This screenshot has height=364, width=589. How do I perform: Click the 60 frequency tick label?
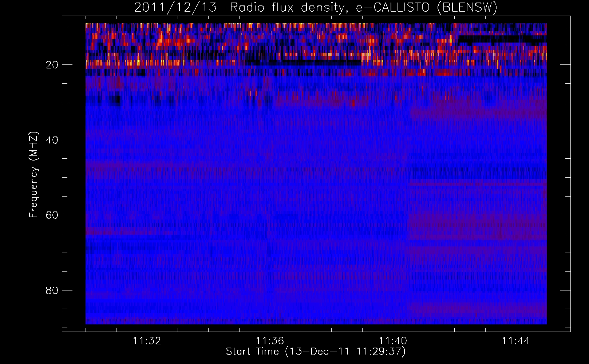pos(52,215)
